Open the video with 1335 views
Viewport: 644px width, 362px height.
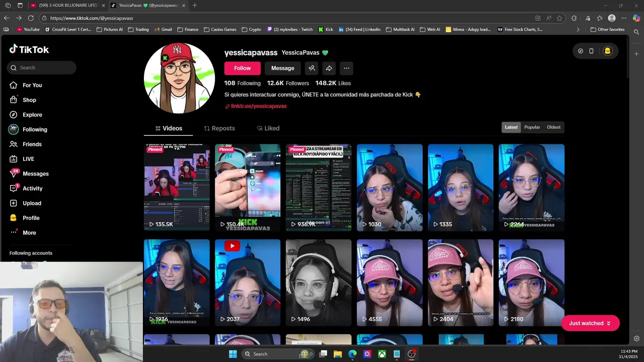[460, 188]
